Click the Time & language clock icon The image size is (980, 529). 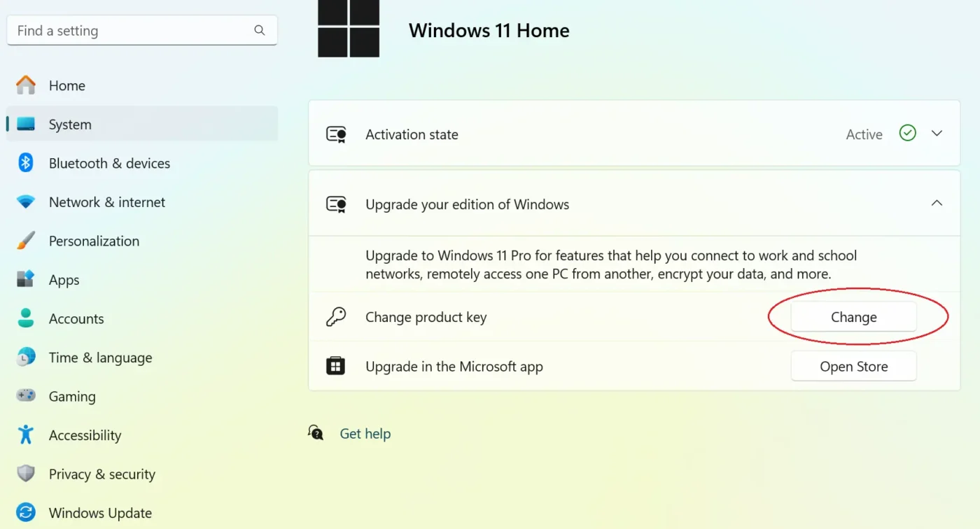pyautogui.click(x=26, y=357)
